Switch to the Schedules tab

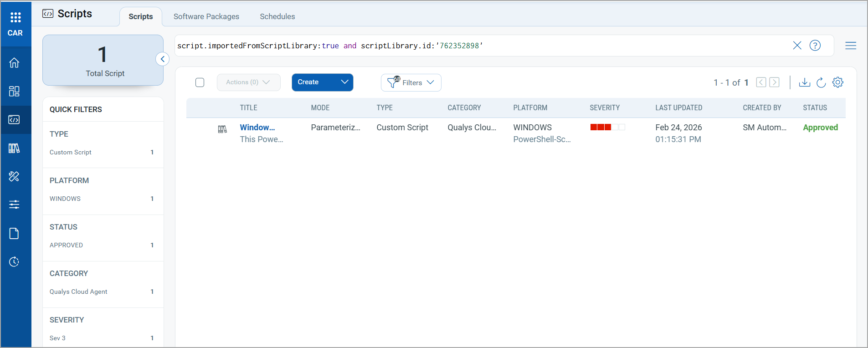277,16
